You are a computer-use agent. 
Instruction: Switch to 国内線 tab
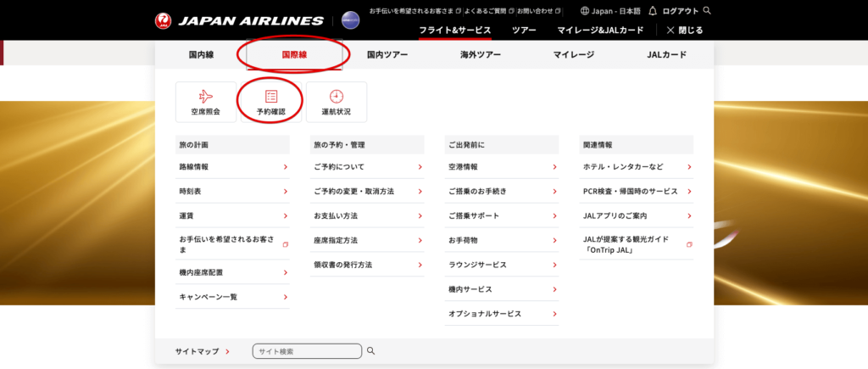pos(201,54)
